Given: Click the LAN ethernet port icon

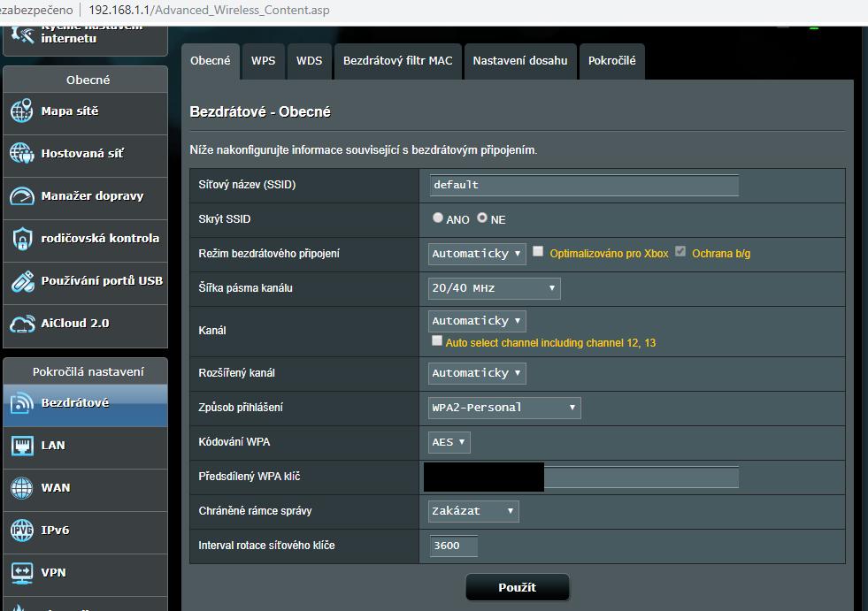Looking at the screenshot, I should point(21,446).
